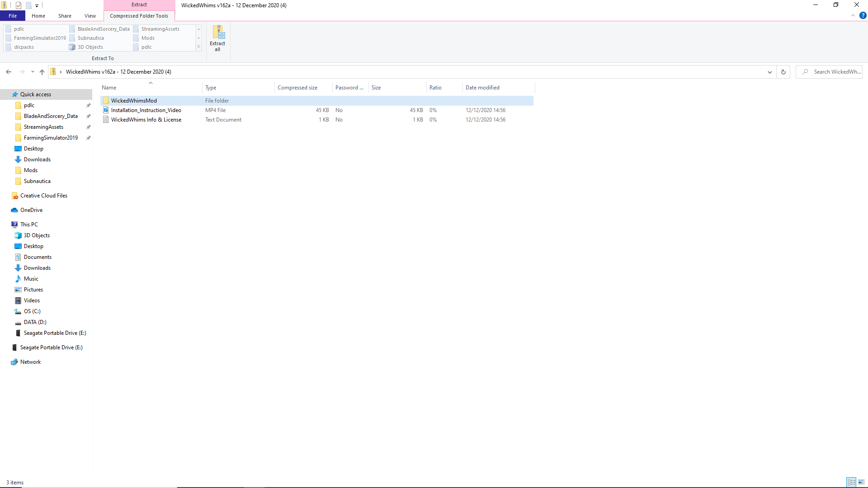The image size is (868, 488).
Task: Collapse the ribbon with the chevron
Action: coord(854,15)
